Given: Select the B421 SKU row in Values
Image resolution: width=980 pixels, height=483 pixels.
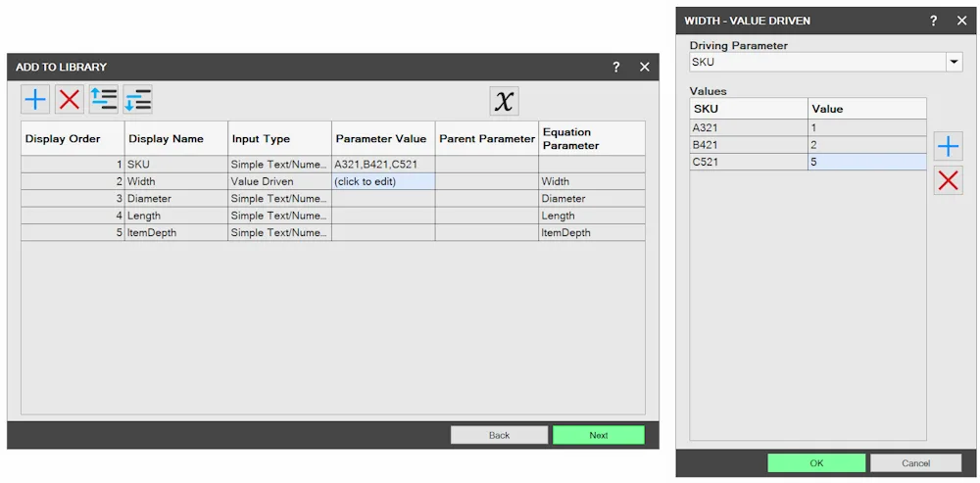Looking at the screenshot, I should [x=749, y=144].
